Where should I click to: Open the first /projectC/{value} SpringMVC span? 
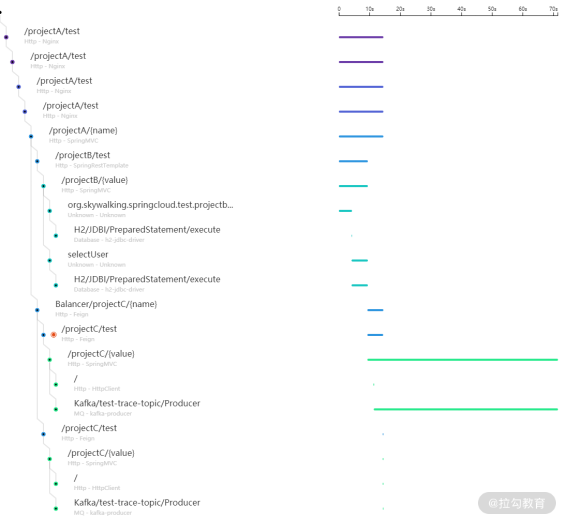[101, 354]
